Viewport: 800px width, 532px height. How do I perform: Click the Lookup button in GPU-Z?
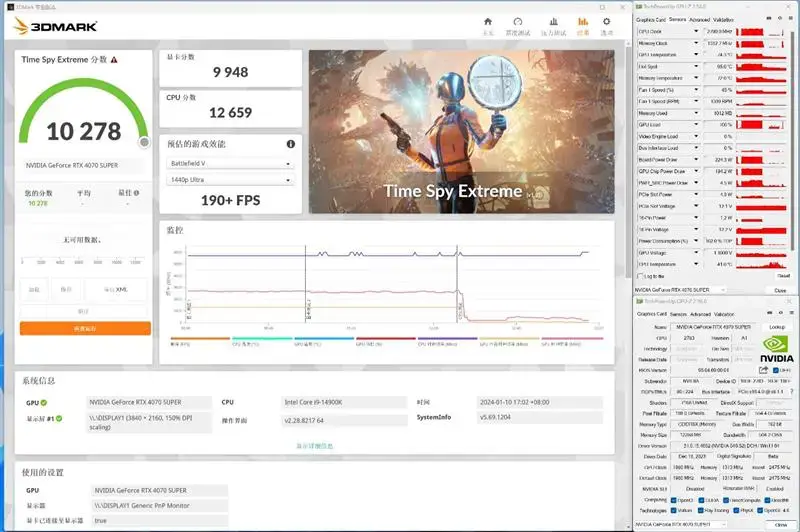click(777, 327)
